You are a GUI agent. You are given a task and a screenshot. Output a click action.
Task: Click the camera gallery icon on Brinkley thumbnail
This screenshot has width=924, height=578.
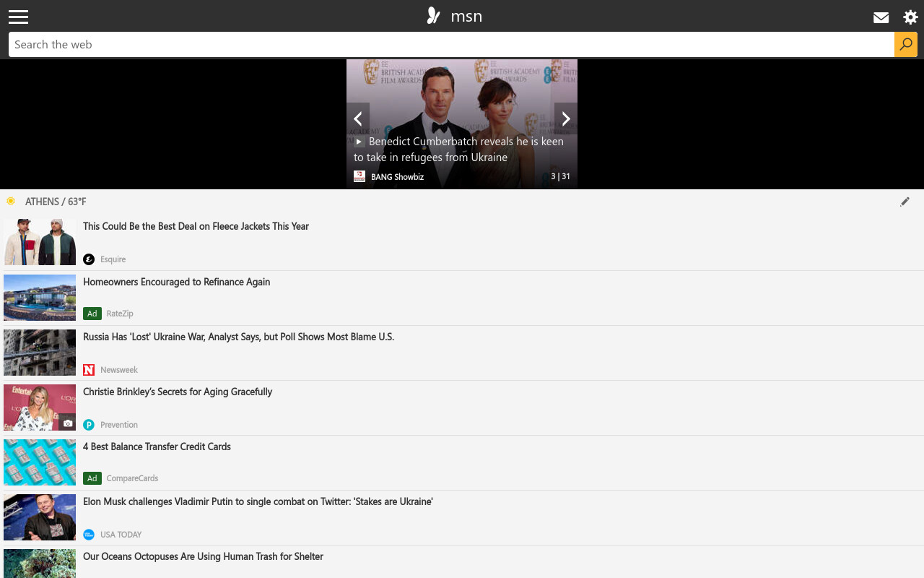point(68,423)
